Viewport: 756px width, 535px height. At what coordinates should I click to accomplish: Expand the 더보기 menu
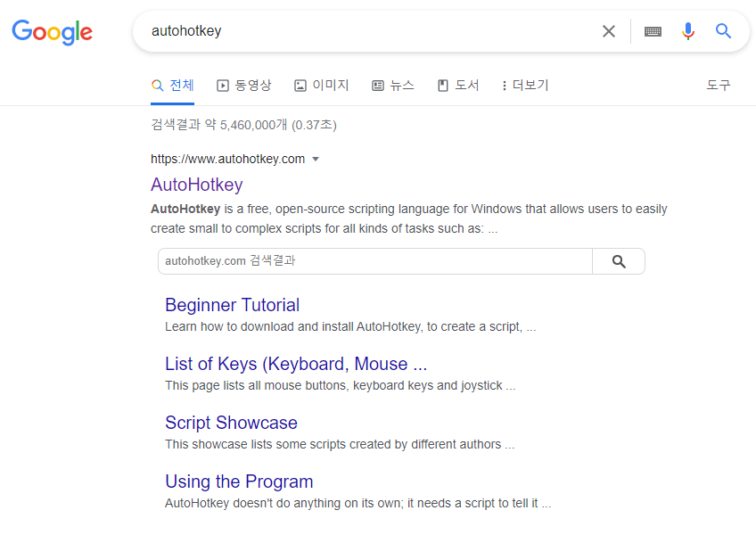pyautogui.click(x=525, y=86)
